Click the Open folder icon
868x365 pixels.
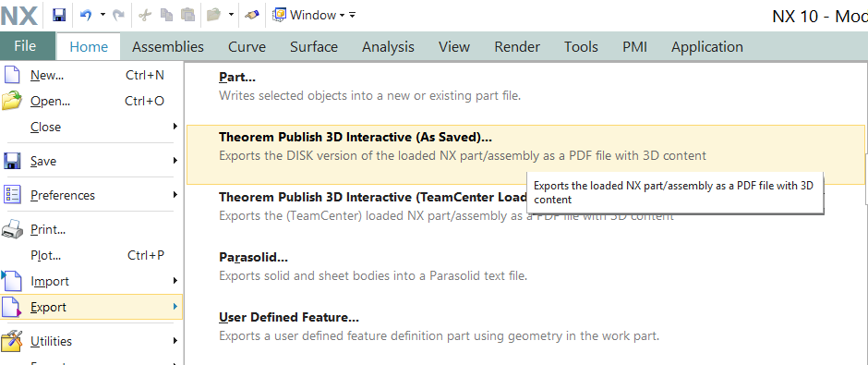click(12, 101)
